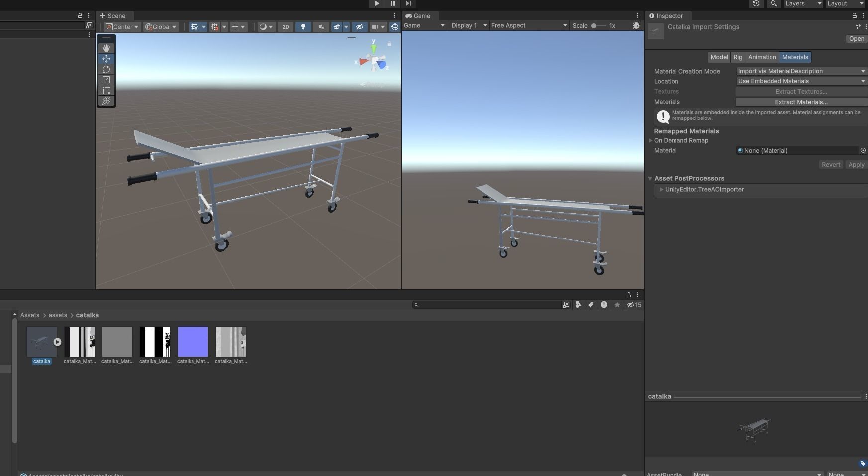The image size is (868, 476).
Task: Select the Move tool
Action: point(106,59)
